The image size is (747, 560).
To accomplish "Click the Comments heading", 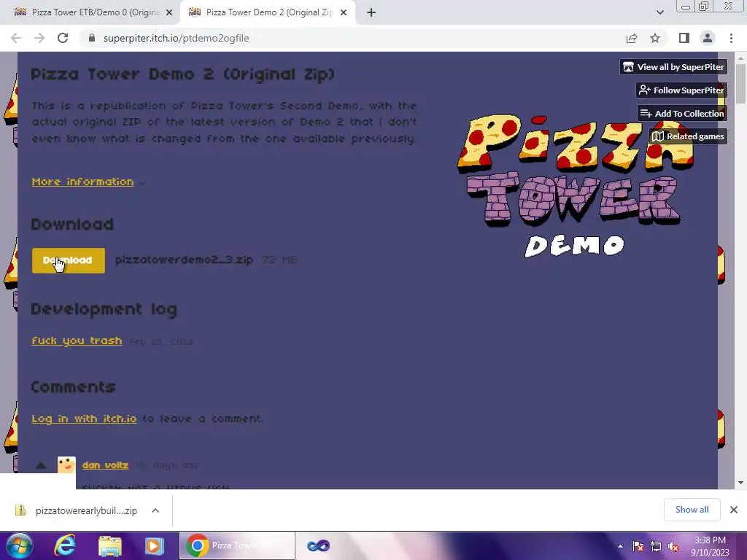I will pyautogui.click(x=73, y=387).
